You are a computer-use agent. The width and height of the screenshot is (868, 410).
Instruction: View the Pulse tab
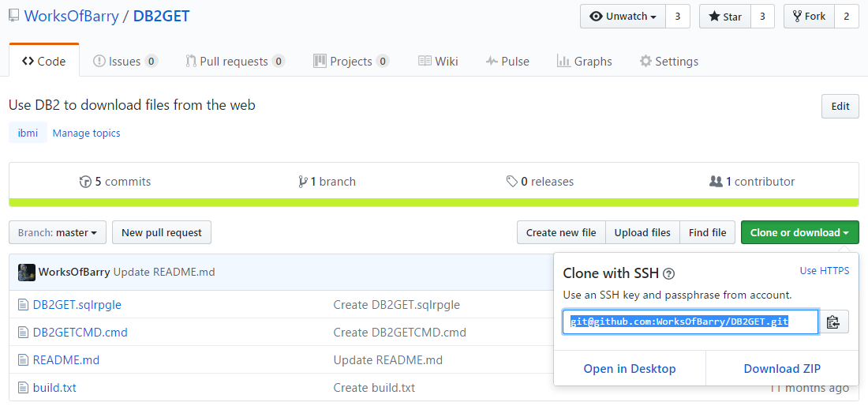(x=507, y=61)
